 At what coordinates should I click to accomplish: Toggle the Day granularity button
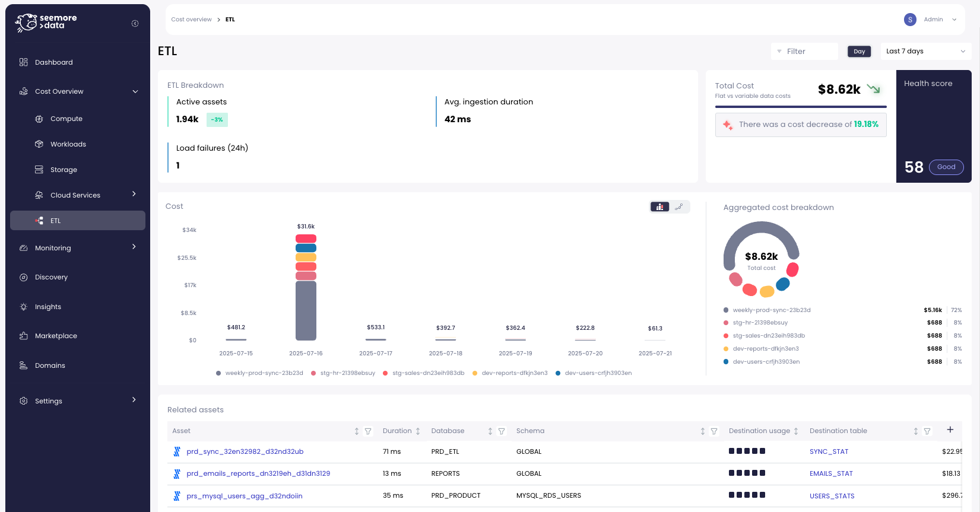click(859, 52)
